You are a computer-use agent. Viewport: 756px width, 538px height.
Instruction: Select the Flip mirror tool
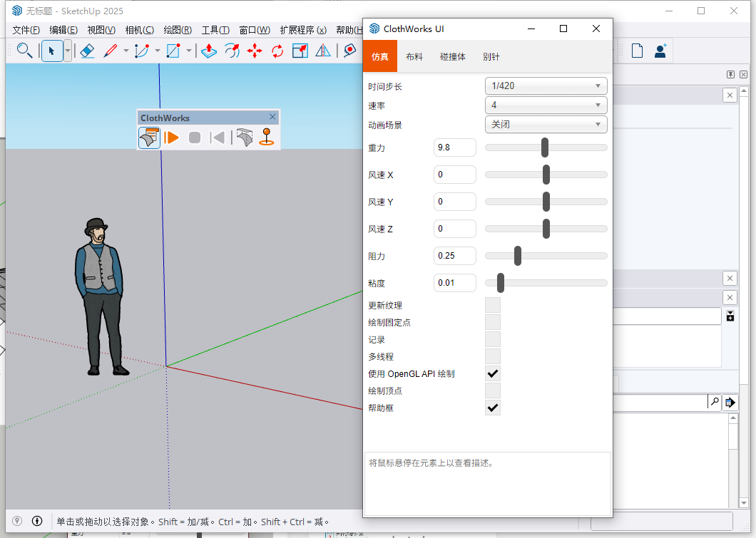click(x=323, y=51)
